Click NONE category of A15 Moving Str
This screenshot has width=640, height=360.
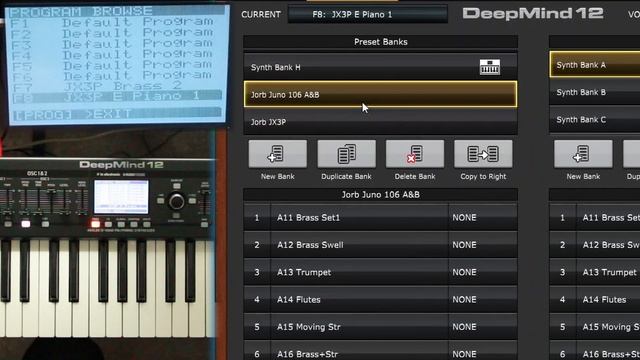click(483, 327)
